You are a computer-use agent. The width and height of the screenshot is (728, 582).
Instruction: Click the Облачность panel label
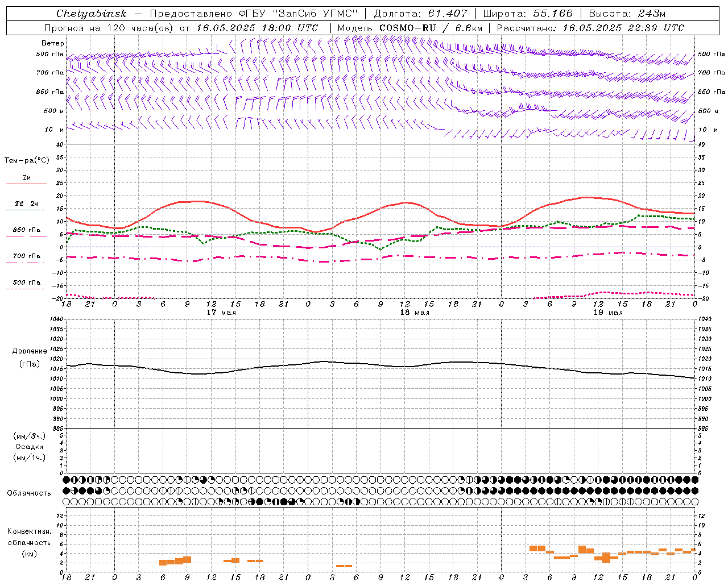tap(29, 493)
